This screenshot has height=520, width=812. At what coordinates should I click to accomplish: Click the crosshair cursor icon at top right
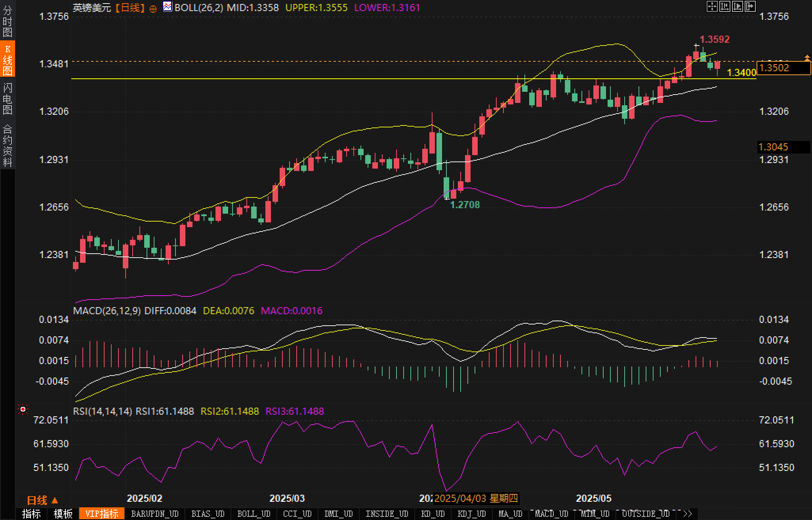712,6
